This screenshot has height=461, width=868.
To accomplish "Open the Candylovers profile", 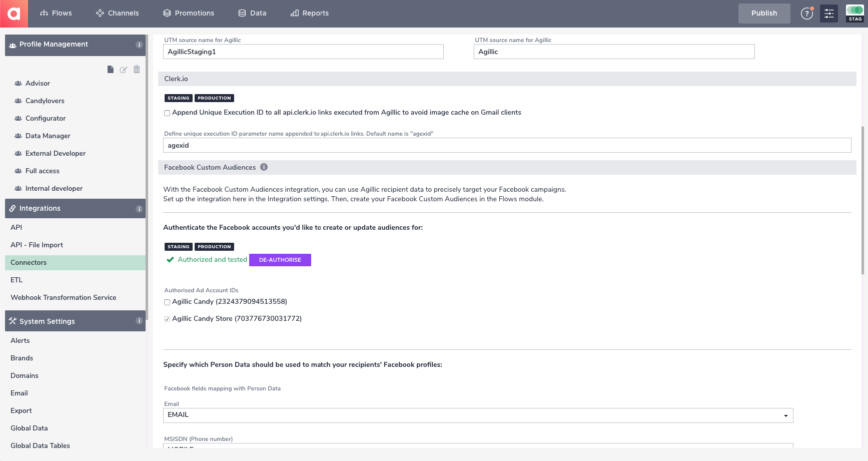I will click(45, 101).
